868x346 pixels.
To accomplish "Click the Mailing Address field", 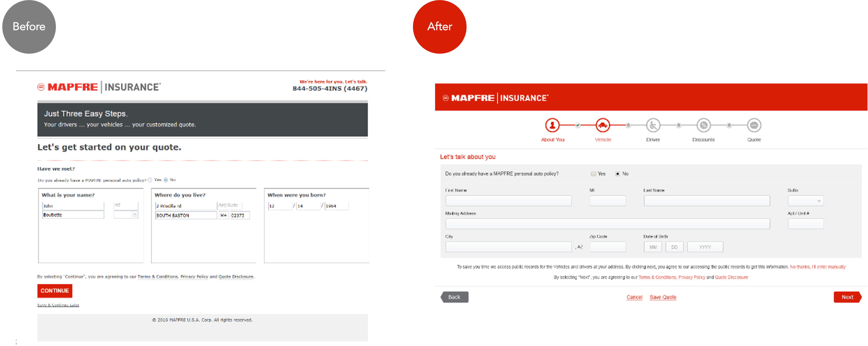I will coord(608,224).
